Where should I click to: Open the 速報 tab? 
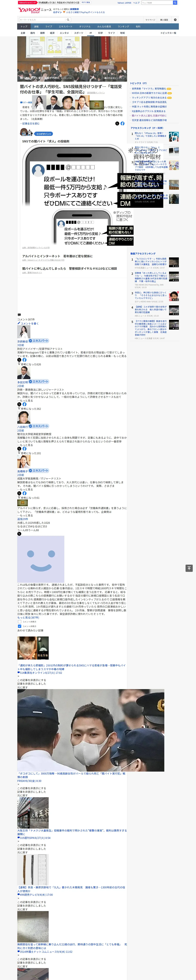click(x=36, y=27)
